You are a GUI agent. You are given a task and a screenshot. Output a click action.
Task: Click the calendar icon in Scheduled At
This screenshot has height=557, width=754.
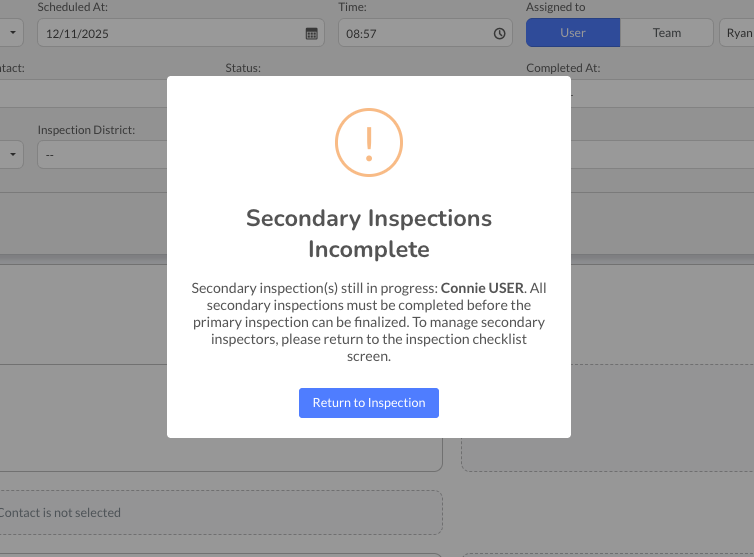(x=311, y=33)
